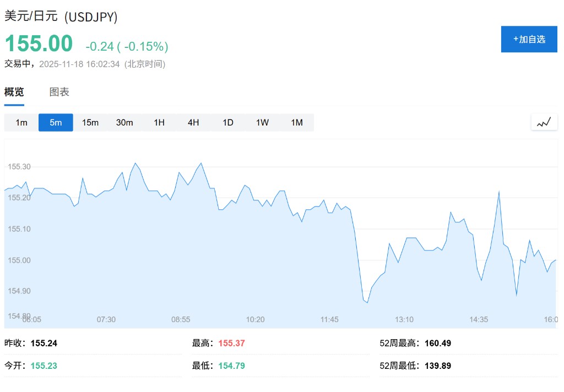Show the 1M monthly chart
This screenshot has width=564, height=392.
pyautogui.click(x=297, y=122)
